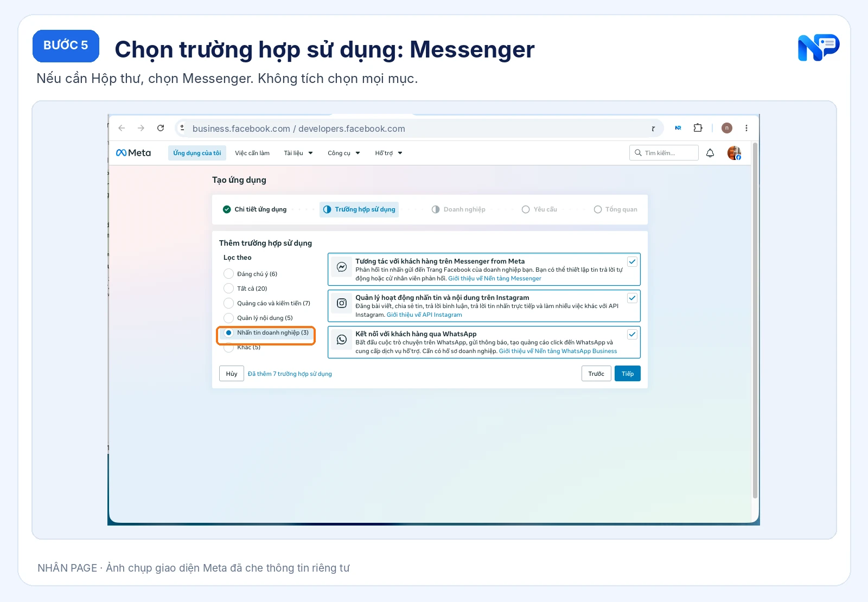Click the blue Tiếp button
Screen dimensions: 868x602
(x=628, y=374)
